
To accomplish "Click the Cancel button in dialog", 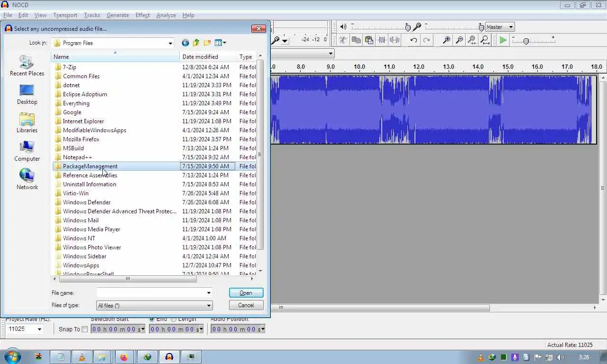I will 246,305.
